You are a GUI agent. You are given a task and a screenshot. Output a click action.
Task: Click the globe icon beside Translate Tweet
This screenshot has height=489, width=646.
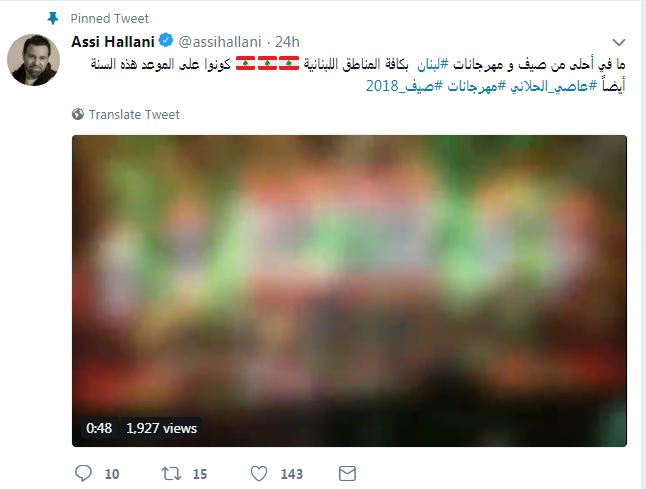coord(77,114)
